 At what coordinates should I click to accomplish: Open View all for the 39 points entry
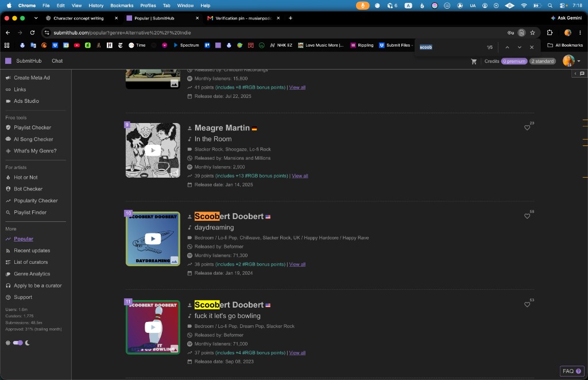(300, 176)
